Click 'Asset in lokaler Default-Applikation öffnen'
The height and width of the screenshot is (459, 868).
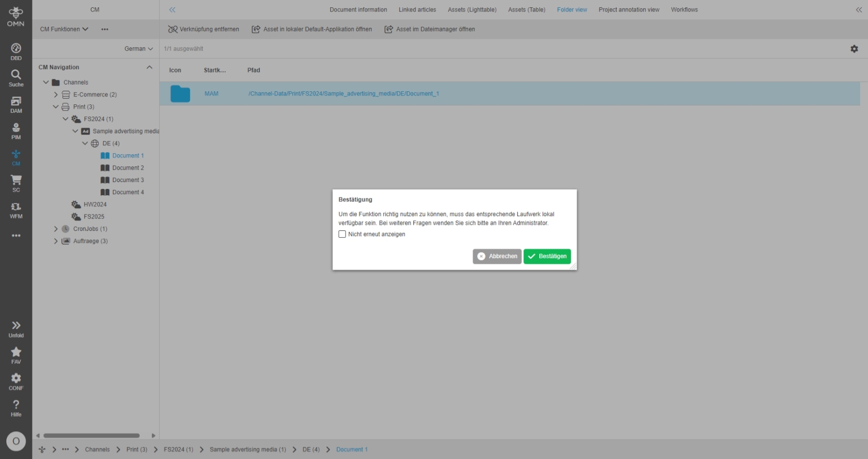tap(311, 29)
